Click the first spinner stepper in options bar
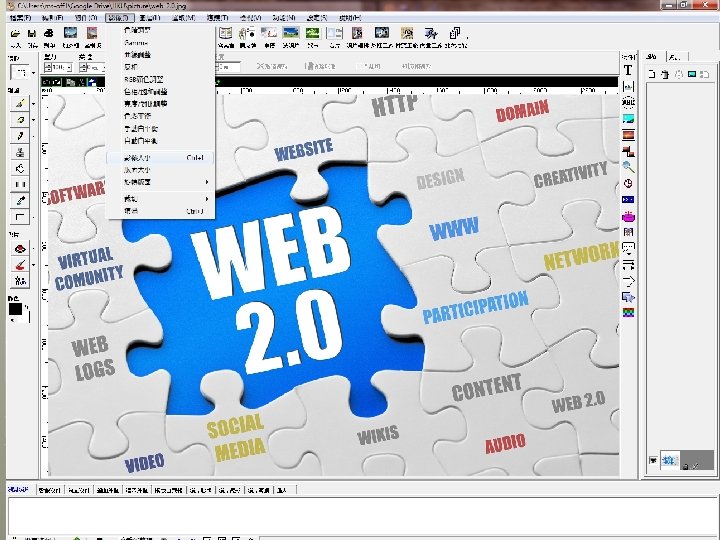 click(48, 68)
